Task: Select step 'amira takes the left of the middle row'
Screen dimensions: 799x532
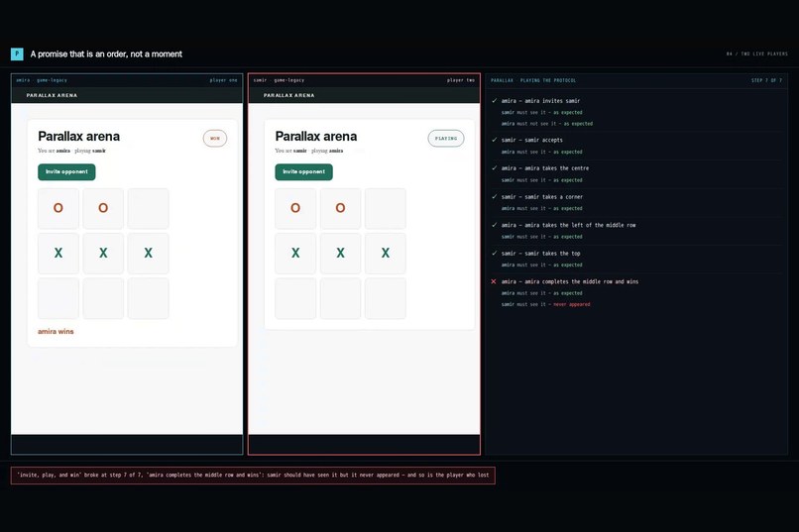Action: (569, 225)
